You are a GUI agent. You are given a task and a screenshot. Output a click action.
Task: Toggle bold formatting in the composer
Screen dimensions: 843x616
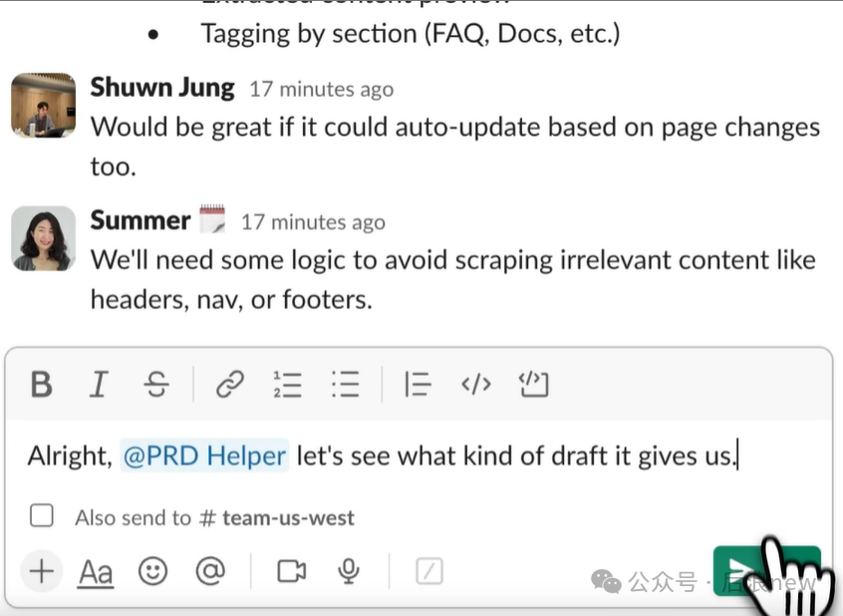click(42, 385)
